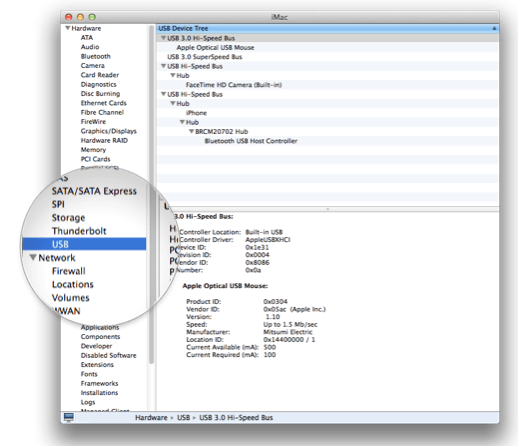Open Graphics/Displays in the sidebar
The image size is (518, 446).
109,131
